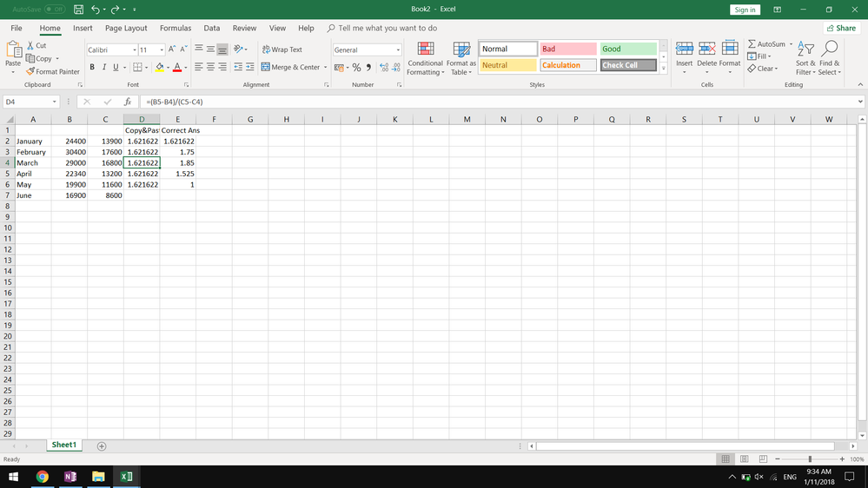Decrease the cell indent
The width and height of the screenshot is (868, 488).
(238, 67)
